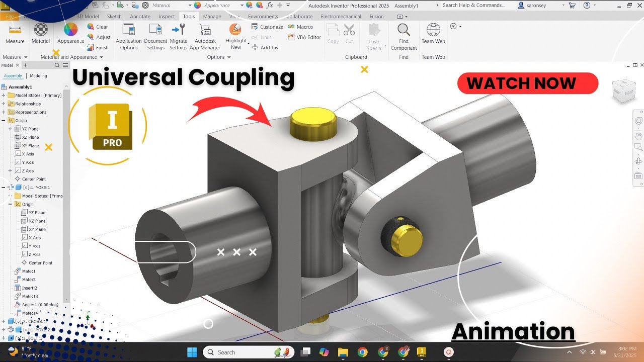The height and width of the screenshot is (362, 644).
Task: Click Find Component
Action: tap(404, 37)
